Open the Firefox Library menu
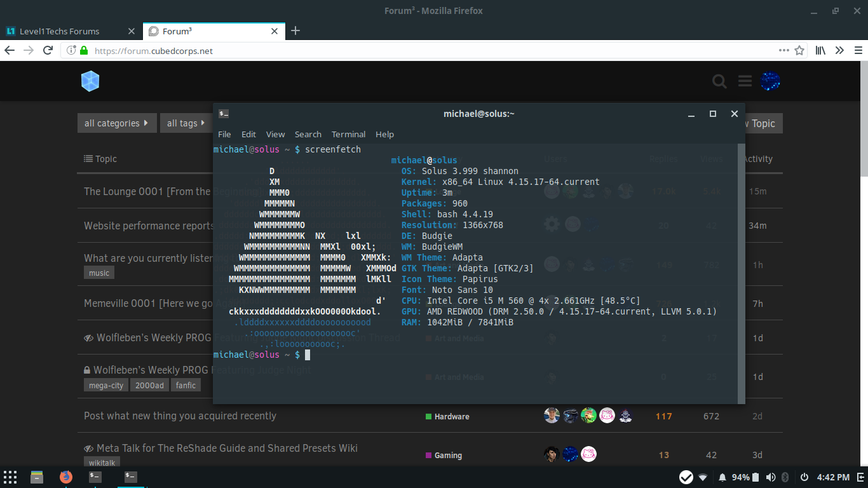 (820, 50)
